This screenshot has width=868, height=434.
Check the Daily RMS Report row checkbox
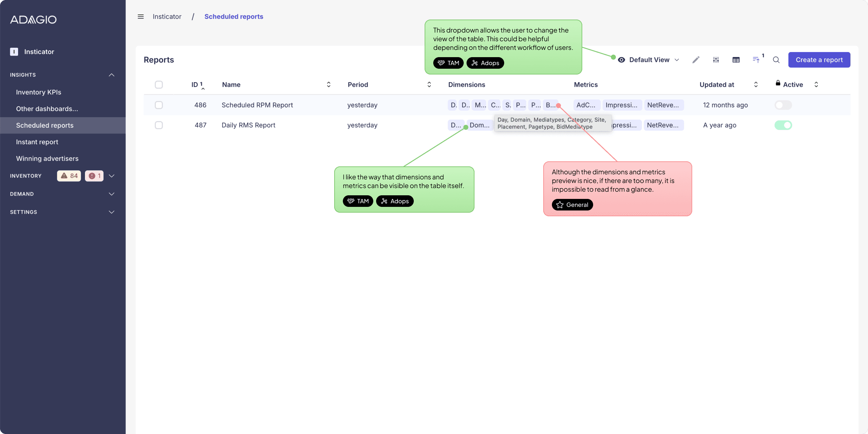click(159, 125)
